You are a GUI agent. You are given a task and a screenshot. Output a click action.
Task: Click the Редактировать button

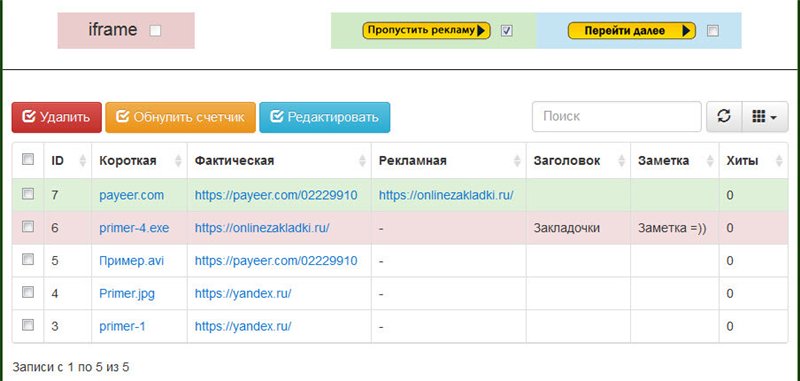(324, 117)
